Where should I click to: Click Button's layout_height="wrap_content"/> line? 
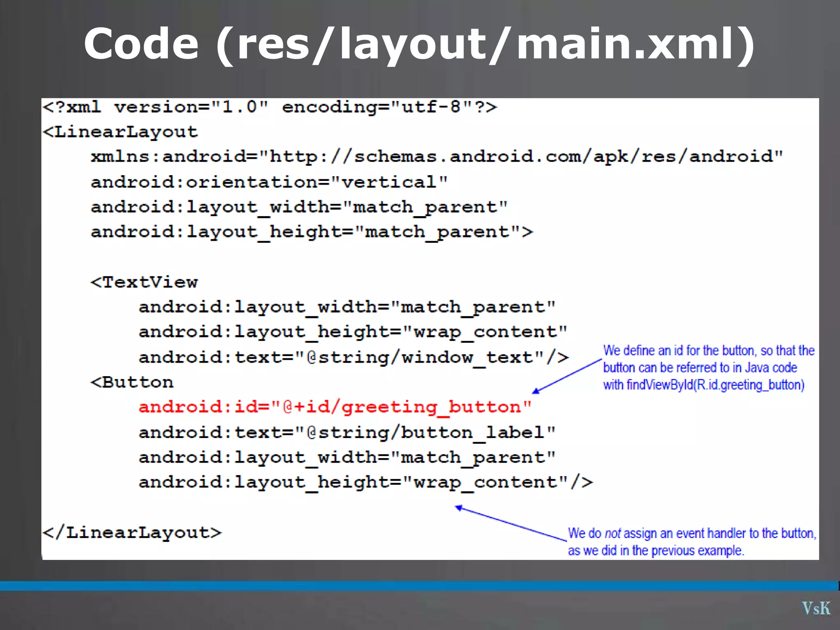point(366,483)
